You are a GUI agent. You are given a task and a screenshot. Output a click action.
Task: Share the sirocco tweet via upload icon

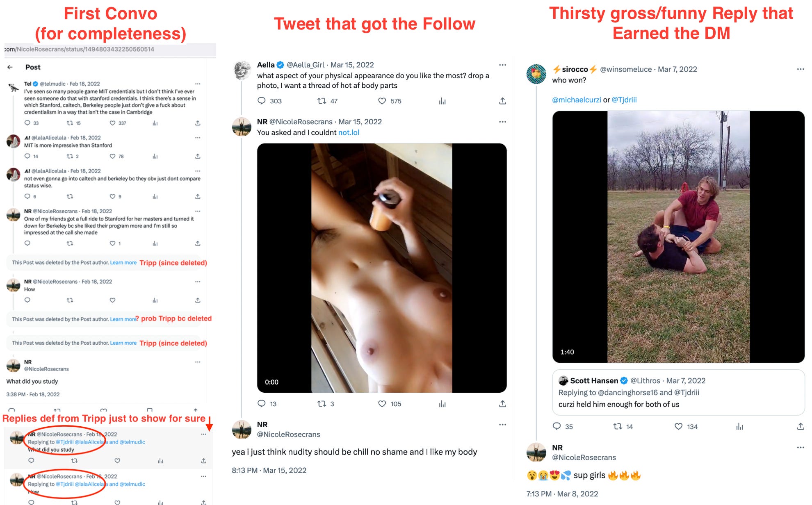pos(800,426)
